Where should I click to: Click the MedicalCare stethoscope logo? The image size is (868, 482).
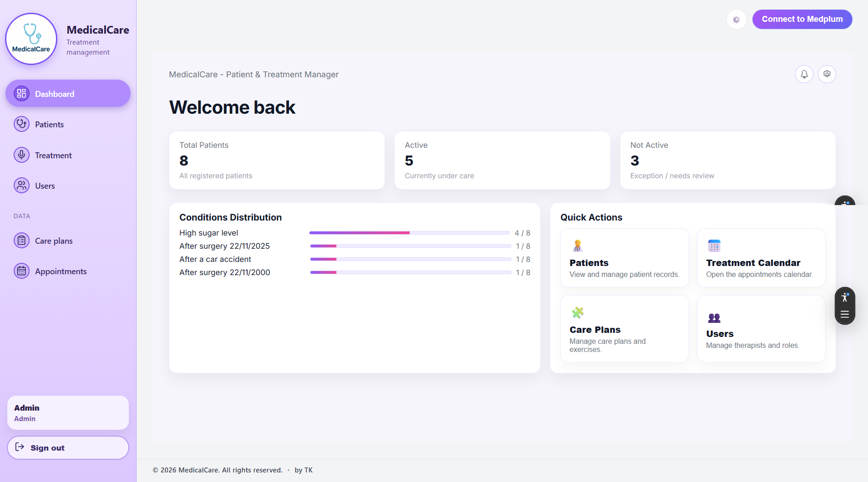[31, 39]
